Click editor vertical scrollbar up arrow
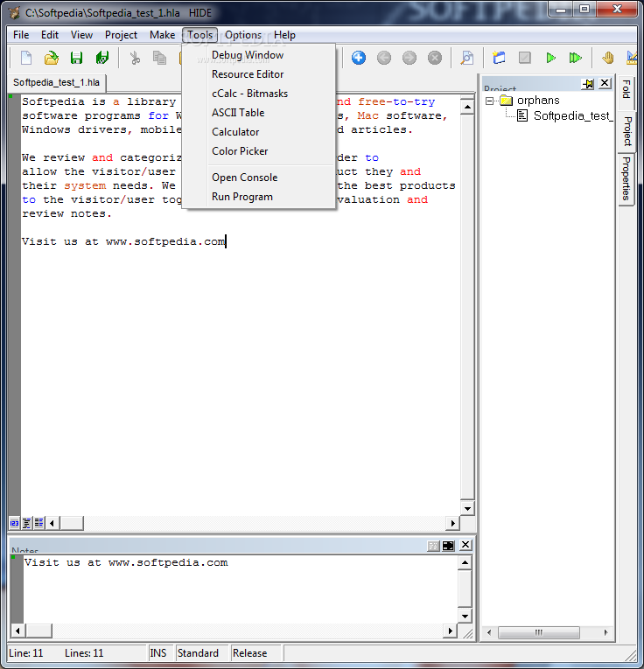The image size is (644, 669). pos(467,106)
